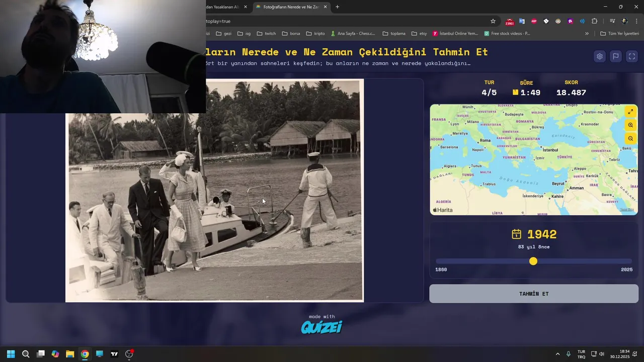
Task: Switch to the Fotoğrafların Nerede ve Ne Zaman tab
Action: point(291,7)
